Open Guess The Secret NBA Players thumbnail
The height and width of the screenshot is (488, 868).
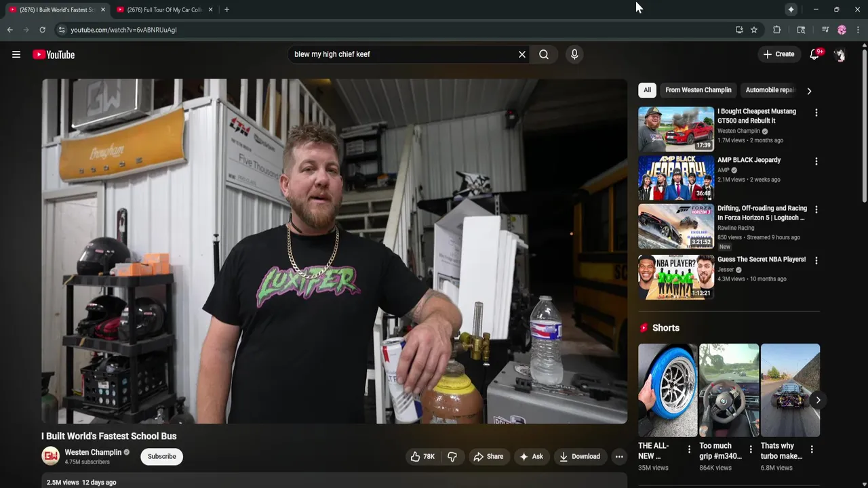[676, 277]
